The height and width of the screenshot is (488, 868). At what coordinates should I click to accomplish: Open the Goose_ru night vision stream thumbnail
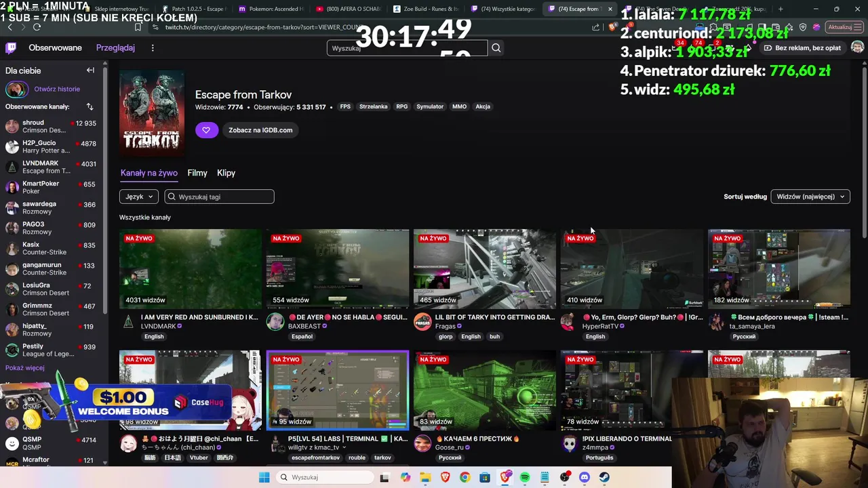click(x=485, y=390)
